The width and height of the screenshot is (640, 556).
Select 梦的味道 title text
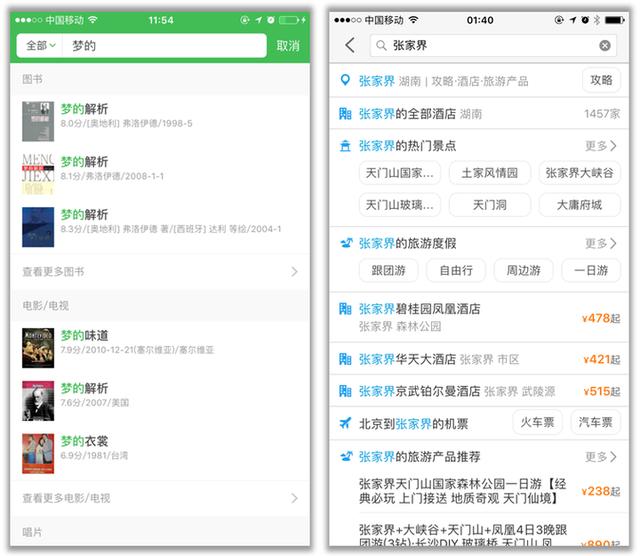(84, 336)
